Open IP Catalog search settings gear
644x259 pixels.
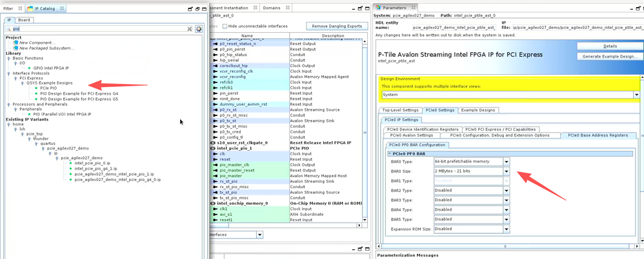pos(199,29)
